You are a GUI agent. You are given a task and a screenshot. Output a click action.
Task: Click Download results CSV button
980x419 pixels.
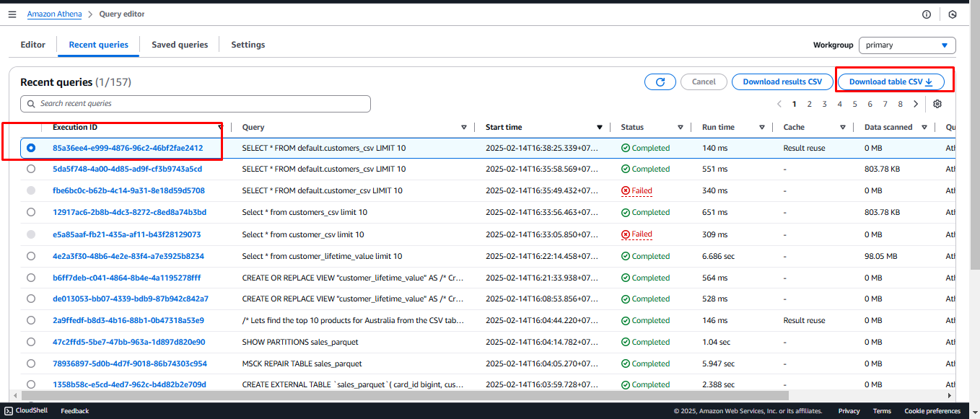click(782, 82)
